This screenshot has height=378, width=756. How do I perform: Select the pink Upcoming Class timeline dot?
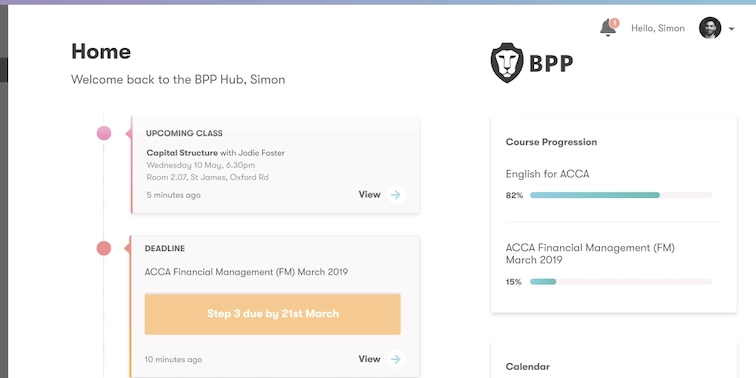(104, 133)
